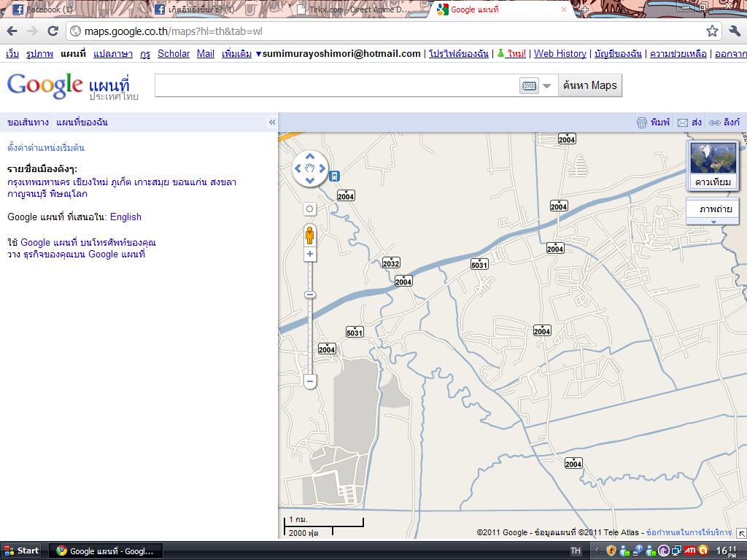The image size is (747, 560).
Task: Click the my-location circle button
Action: click(309, 209)
